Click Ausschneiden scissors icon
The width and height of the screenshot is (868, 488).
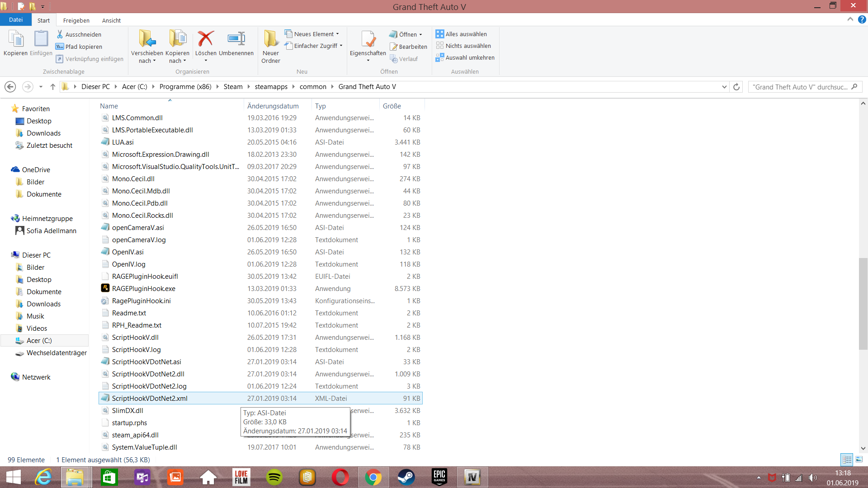tap(60, 34)
